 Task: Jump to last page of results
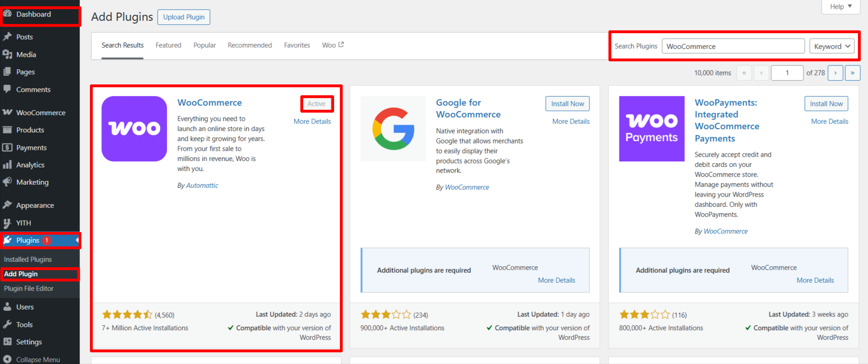pos(853,73)
